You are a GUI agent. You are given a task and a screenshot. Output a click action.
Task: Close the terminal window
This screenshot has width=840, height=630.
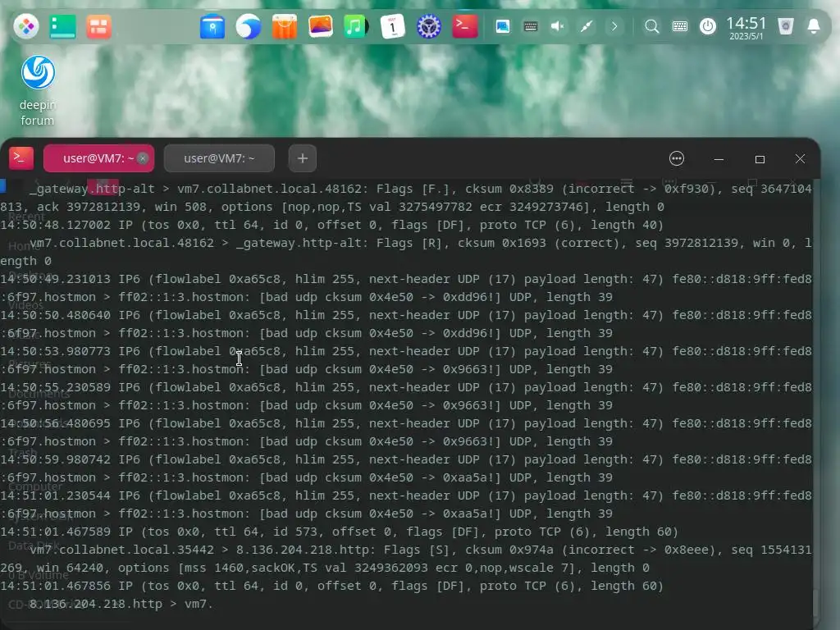click(800, 158)
